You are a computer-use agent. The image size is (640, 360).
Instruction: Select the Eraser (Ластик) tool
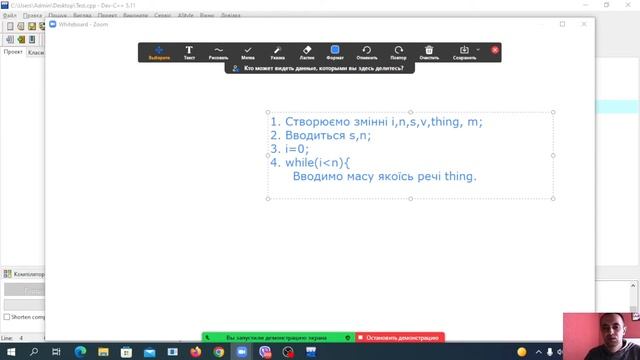click(x=307, y=53)
